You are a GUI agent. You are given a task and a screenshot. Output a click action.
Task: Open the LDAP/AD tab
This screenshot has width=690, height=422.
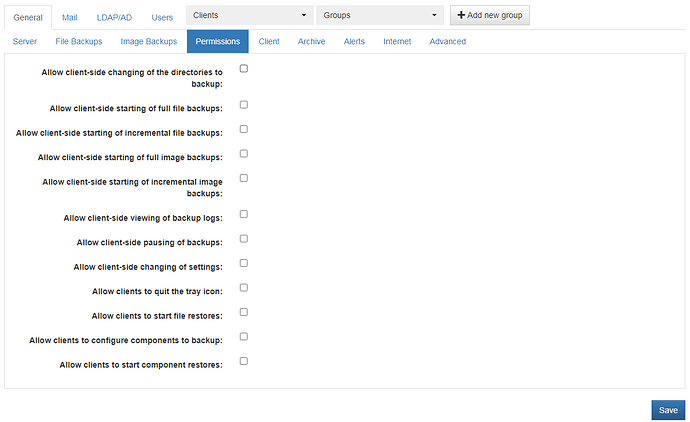(114, 18)
